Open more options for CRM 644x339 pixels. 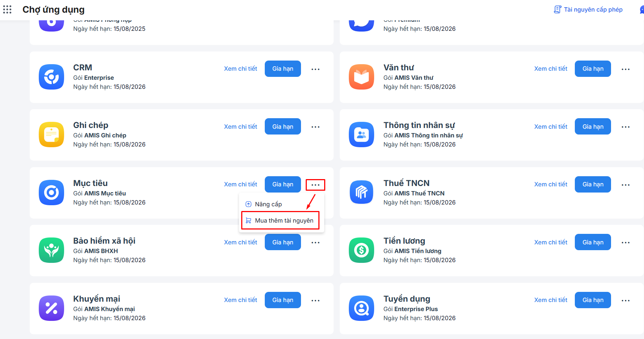pos(315,69)
